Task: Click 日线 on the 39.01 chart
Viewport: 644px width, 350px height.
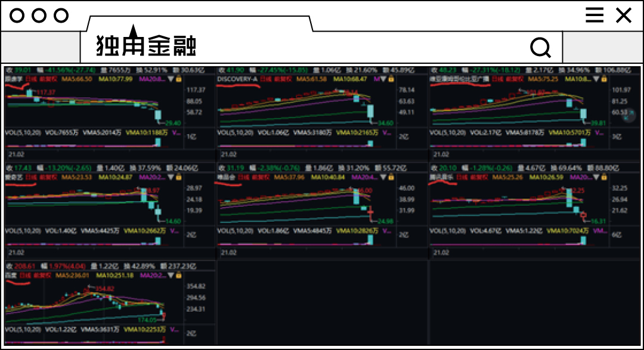Action: 31,79
